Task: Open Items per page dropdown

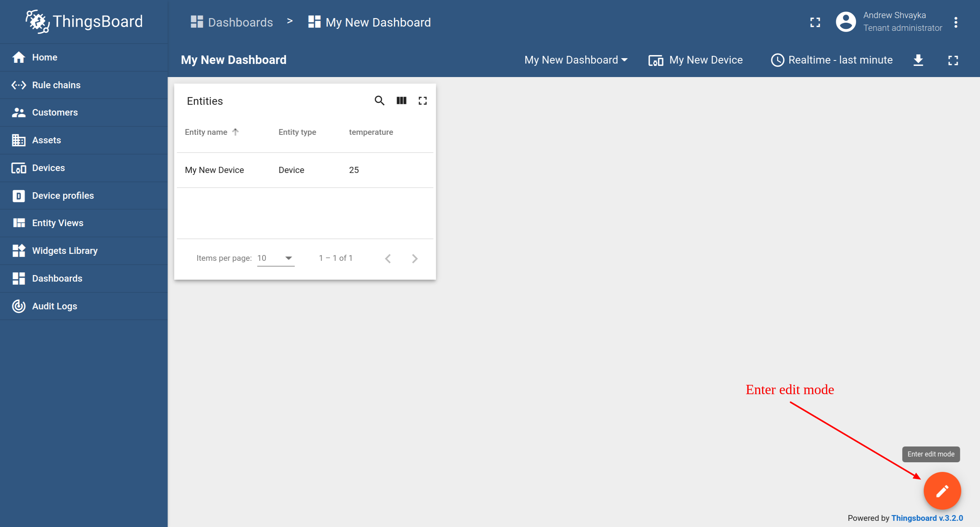Action: 275,258
